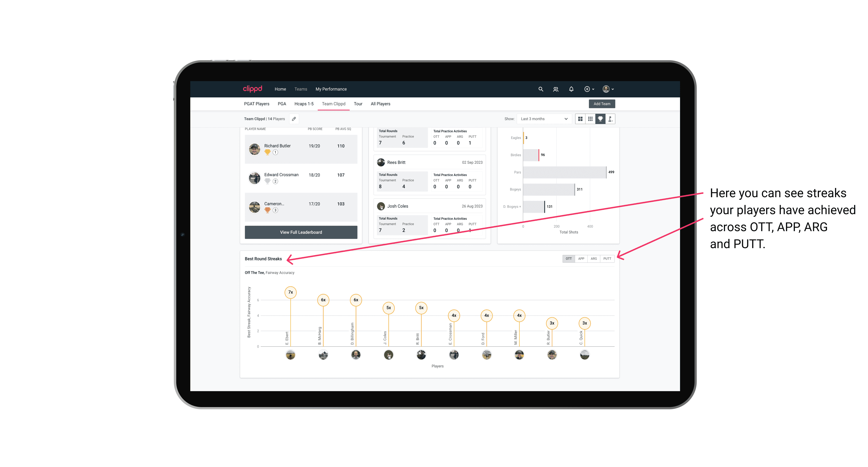868x467 pixels.
Task: Select the APP streak filter icon
Action: (580, 258)
